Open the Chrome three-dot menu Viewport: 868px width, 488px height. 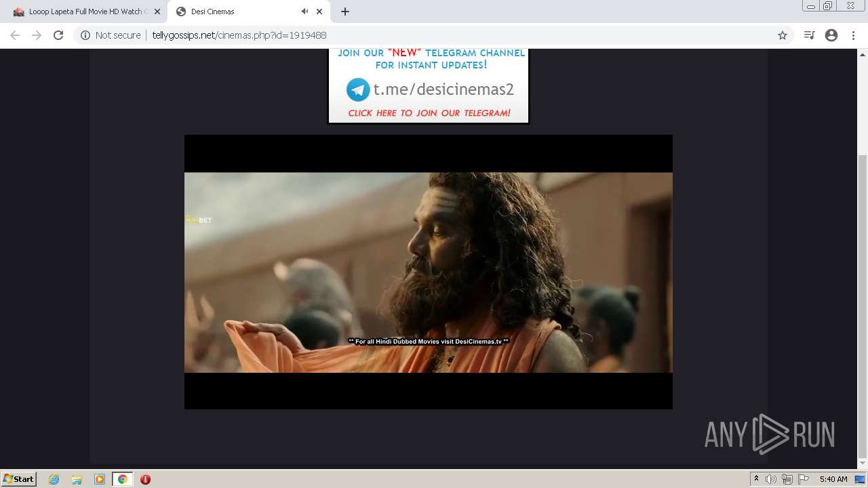[853, 35]
